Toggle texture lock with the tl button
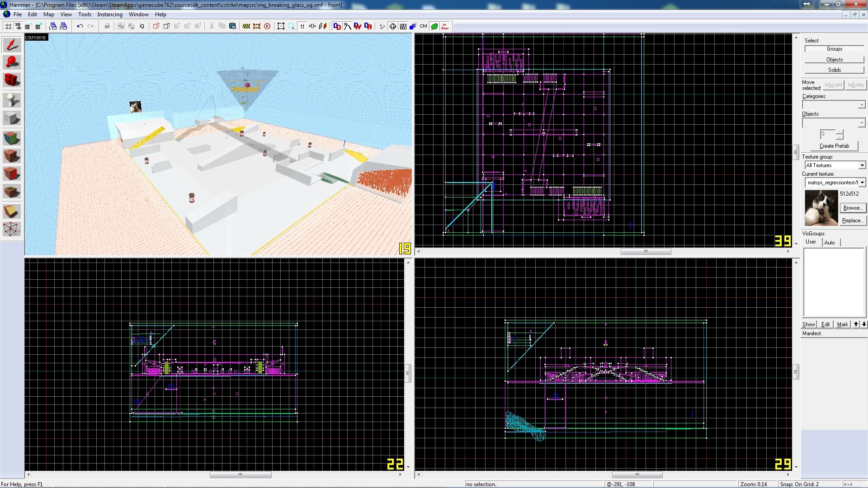The height and width of the screenshot is (488, 868). (x=302, y=26)
